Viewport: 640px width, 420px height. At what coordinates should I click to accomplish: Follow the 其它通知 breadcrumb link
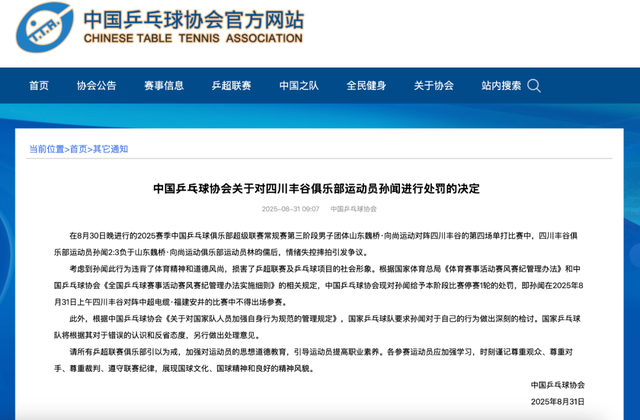pos(111,149)
